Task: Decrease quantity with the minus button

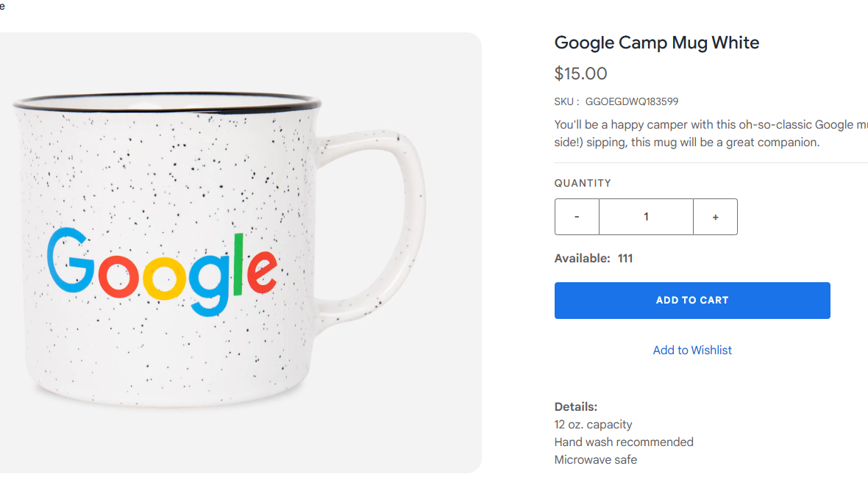Action: point(577,217)
